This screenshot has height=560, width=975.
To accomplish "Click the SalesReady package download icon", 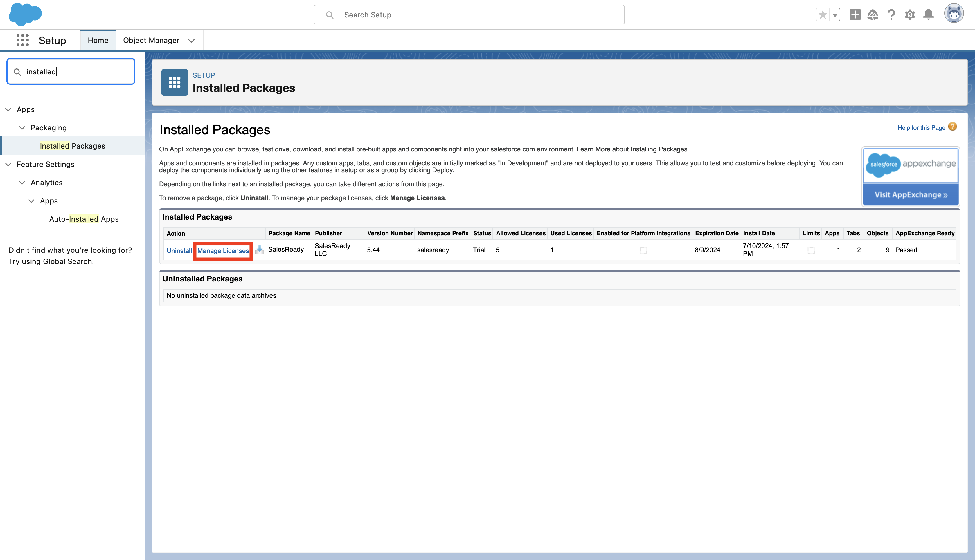I will 259,250.
